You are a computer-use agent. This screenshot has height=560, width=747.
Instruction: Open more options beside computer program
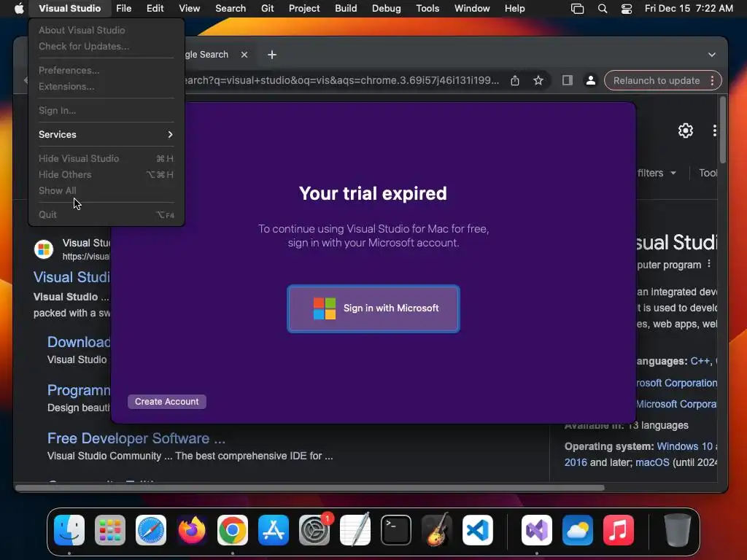[709, 264]
